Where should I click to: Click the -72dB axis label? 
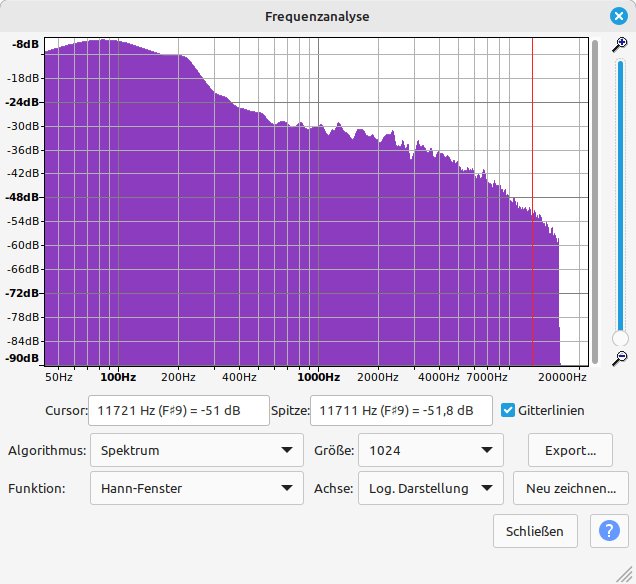click(22, 293)
